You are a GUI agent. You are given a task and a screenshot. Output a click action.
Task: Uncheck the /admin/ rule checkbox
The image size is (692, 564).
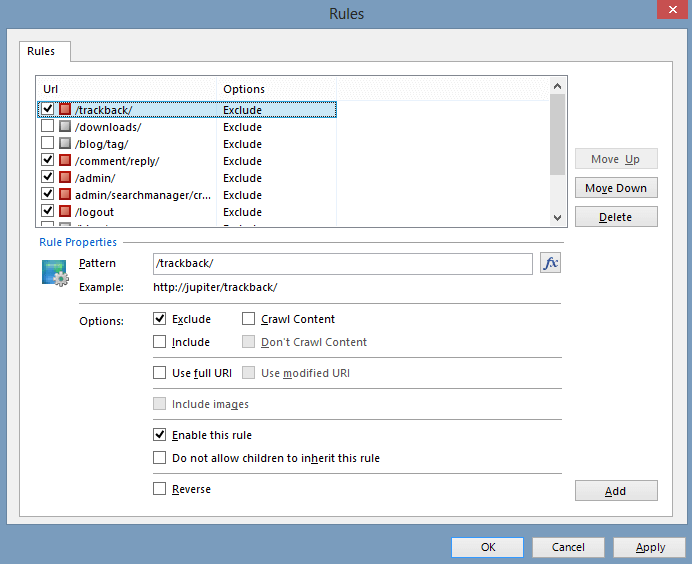tap(47, 177)
